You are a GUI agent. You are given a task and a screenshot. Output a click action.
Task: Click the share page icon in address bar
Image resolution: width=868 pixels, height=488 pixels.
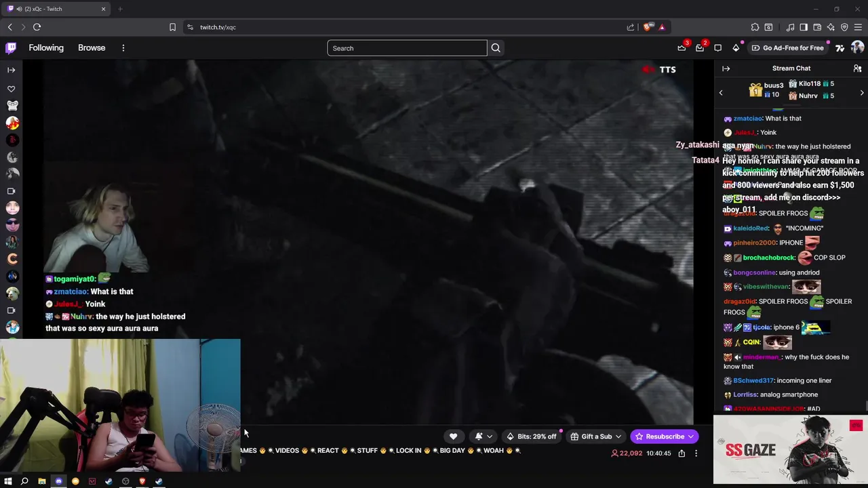(x=630, y=27)
